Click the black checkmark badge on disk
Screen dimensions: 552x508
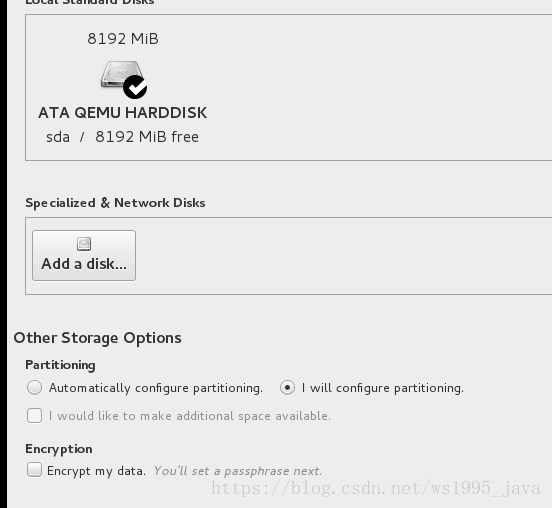(x=135, y=87)
